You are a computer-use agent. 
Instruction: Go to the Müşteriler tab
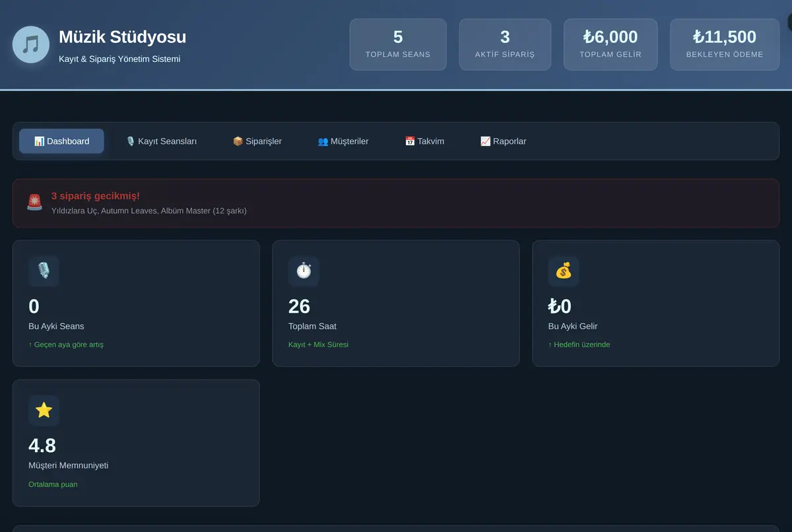pos(343,141)
